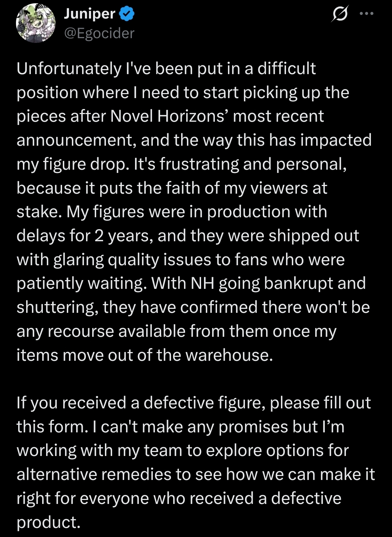
Task: Click the phrase please fill out this form
Action: (x=193, y=415)
